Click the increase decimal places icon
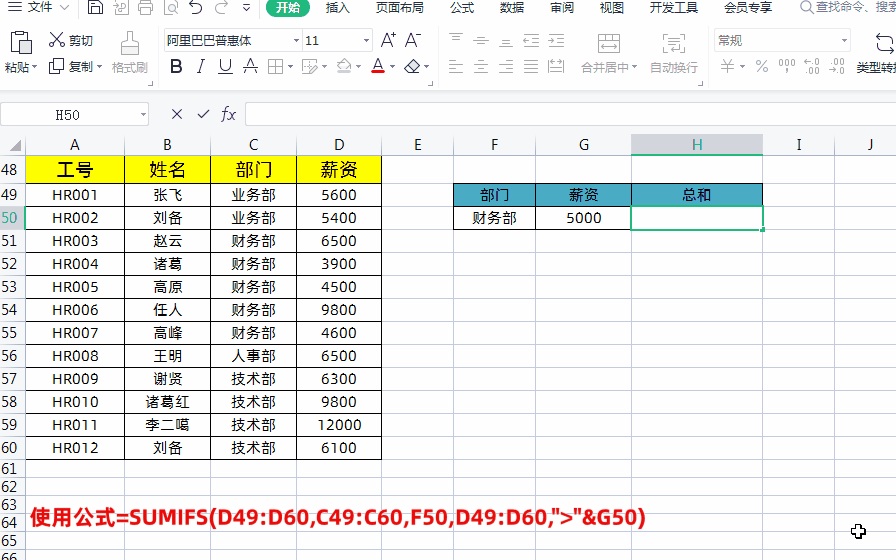Image resolution: width=896 pixels, height=560 pixels. pos(811,66)
